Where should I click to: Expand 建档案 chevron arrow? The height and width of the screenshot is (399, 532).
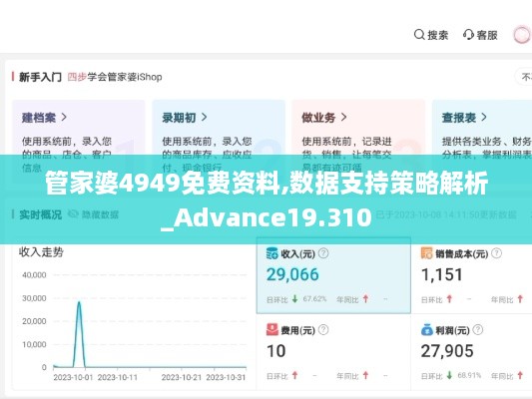[64, 118]
